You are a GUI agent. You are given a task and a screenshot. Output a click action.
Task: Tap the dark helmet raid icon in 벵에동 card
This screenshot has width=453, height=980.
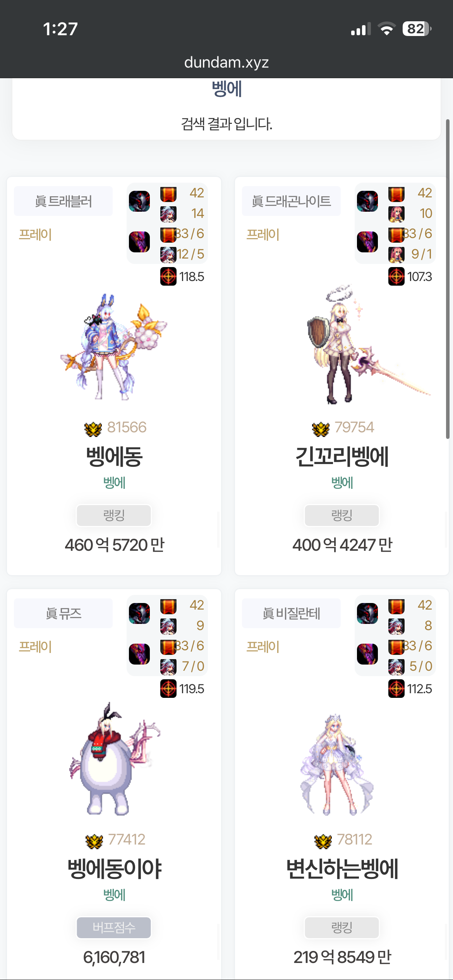(x=139, y=201)
